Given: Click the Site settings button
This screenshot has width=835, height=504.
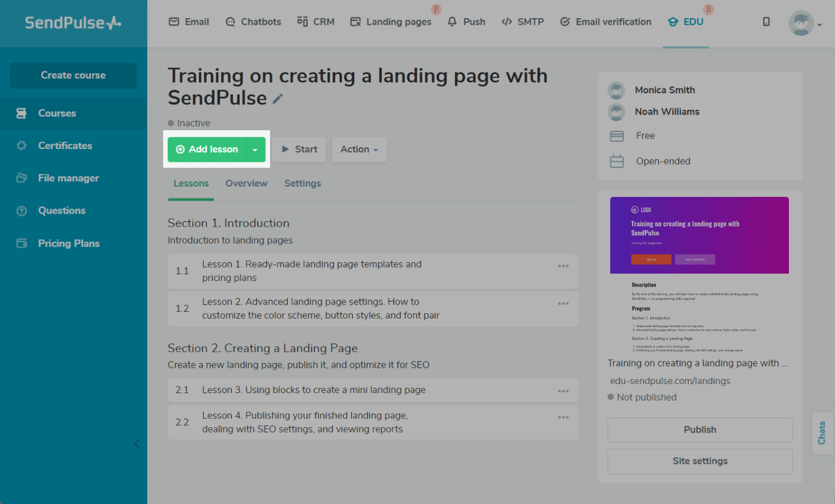Looking at the screenshot, I should tap(700, 461).
